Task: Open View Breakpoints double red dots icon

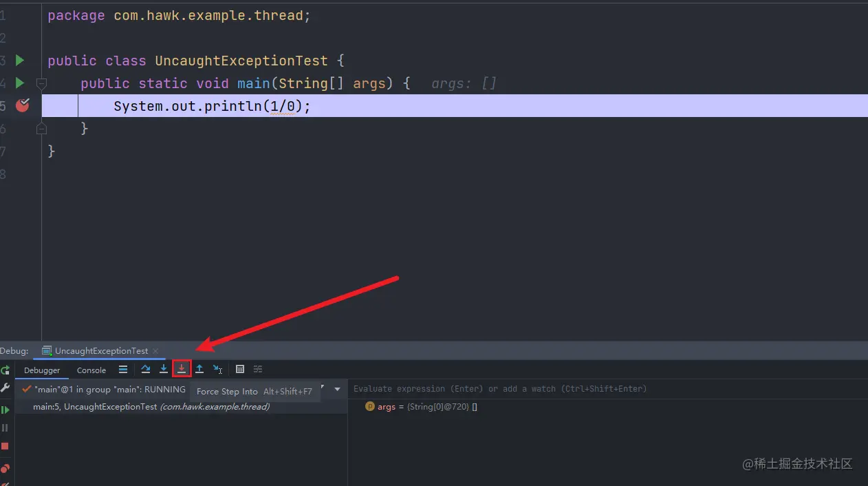Action: pos(6,469)
